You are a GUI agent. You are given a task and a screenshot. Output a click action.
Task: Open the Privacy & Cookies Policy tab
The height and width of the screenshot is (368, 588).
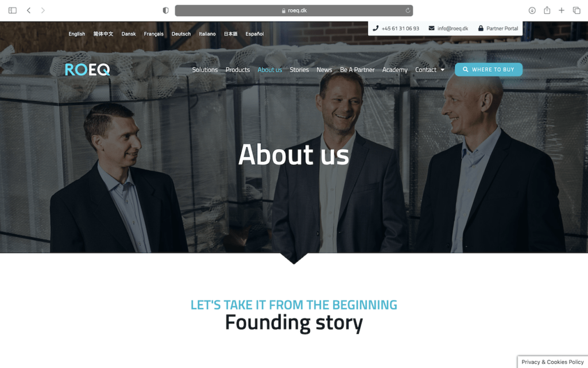point(552,362)
